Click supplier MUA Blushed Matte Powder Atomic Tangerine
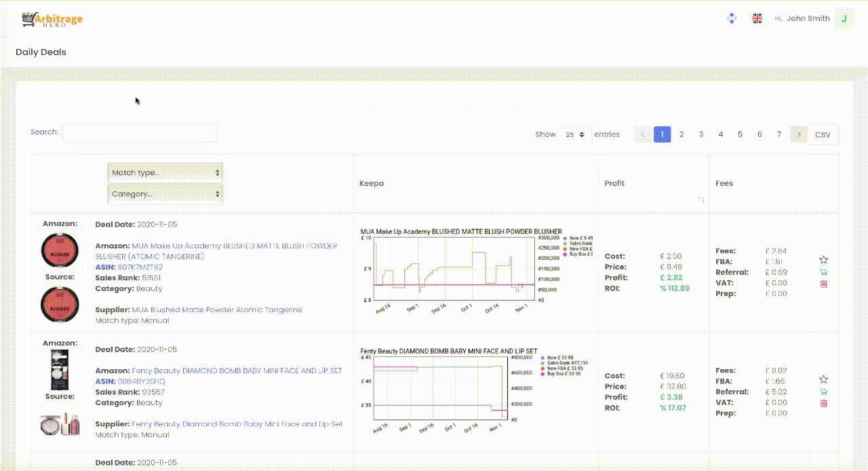This screenshot has height=471, width=868. tap(217, 309)
